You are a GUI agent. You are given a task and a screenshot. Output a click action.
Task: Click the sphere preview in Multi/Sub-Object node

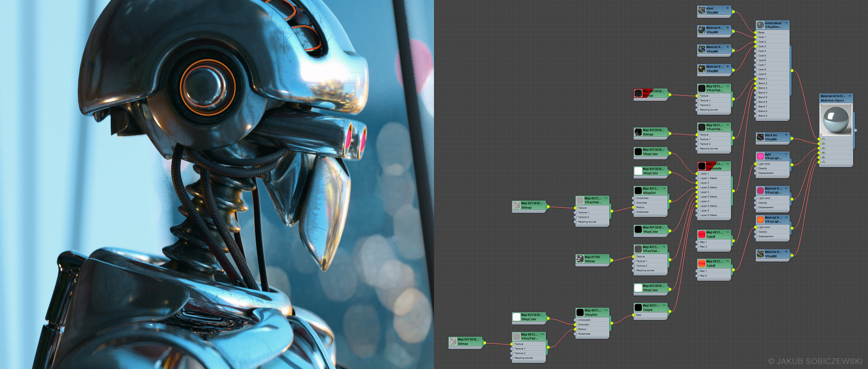(835, 119)
